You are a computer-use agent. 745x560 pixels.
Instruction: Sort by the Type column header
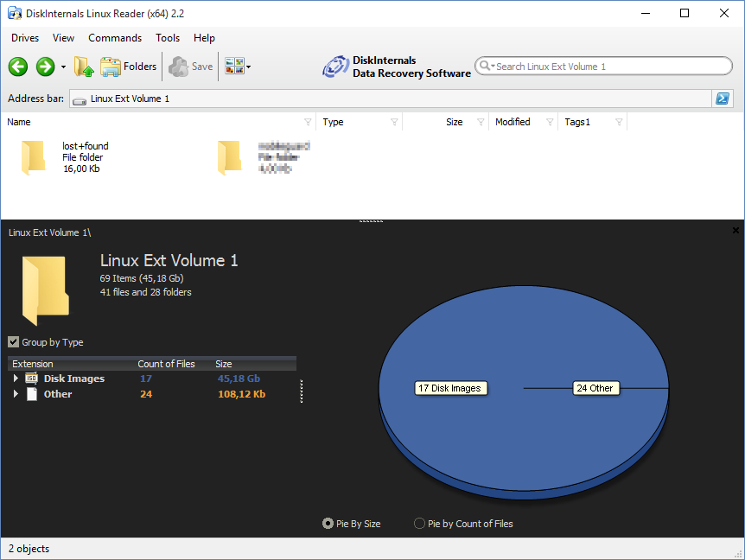(x=333, y=122)
